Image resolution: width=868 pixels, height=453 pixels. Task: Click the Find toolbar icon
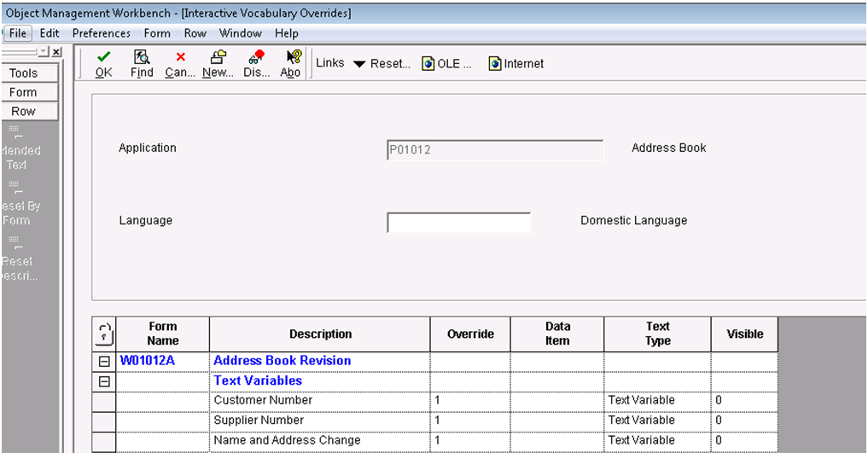pyautogui.click(x=142, y=57)
